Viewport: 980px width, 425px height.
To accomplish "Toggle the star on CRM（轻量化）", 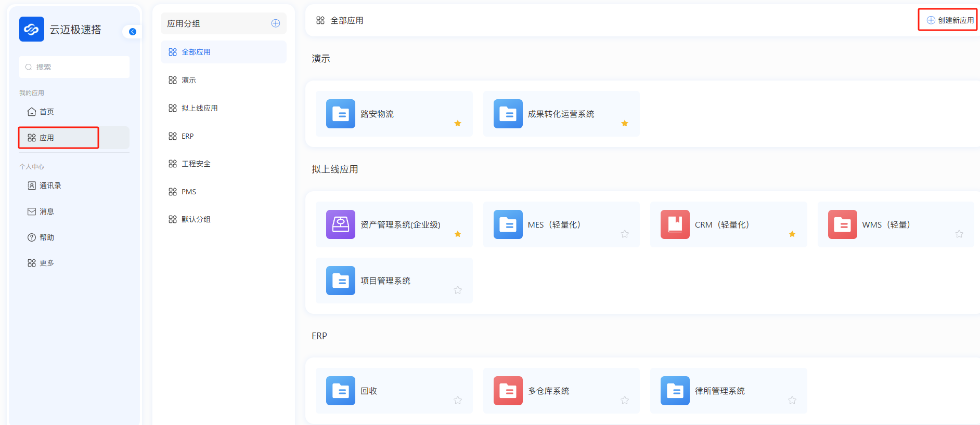I will click(792, 234).
